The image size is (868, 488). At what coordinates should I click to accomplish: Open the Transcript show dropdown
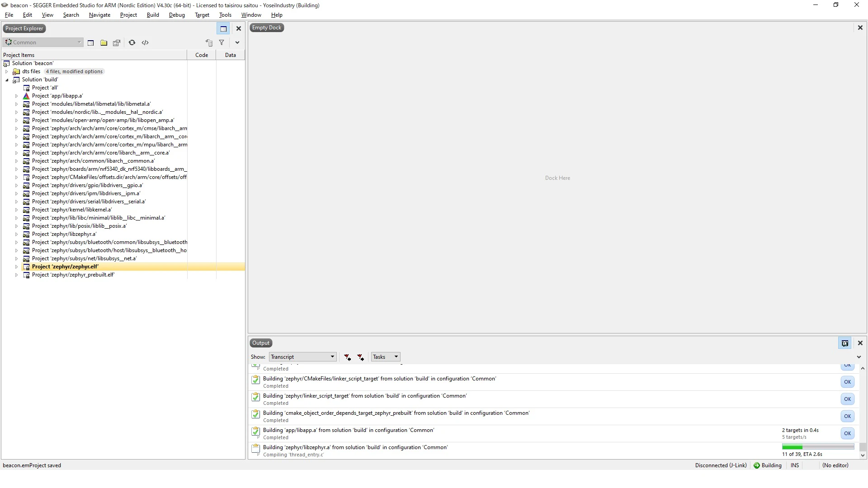point(302,357)
